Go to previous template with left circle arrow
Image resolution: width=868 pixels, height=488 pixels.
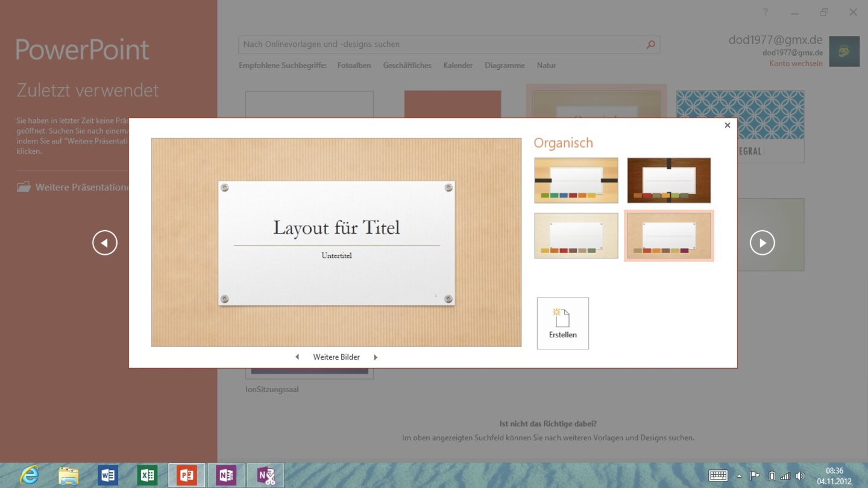click(105, 243)
